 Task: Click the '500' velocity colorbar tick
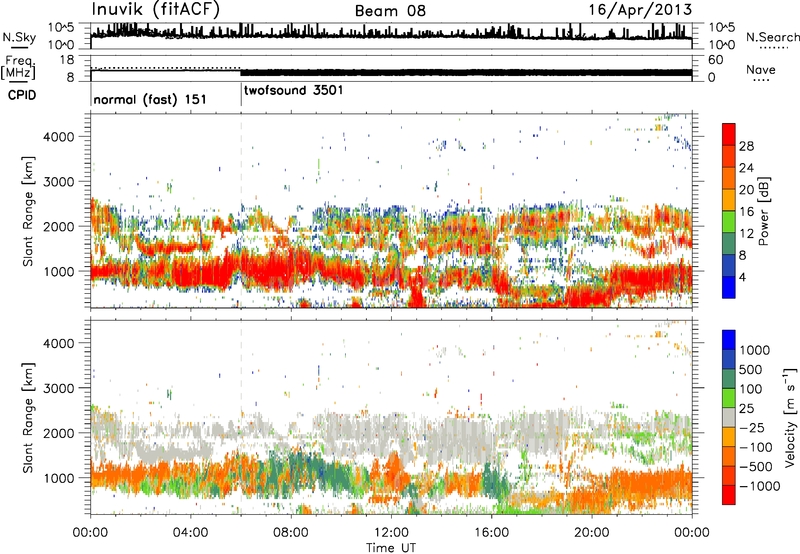pos(753,369)
